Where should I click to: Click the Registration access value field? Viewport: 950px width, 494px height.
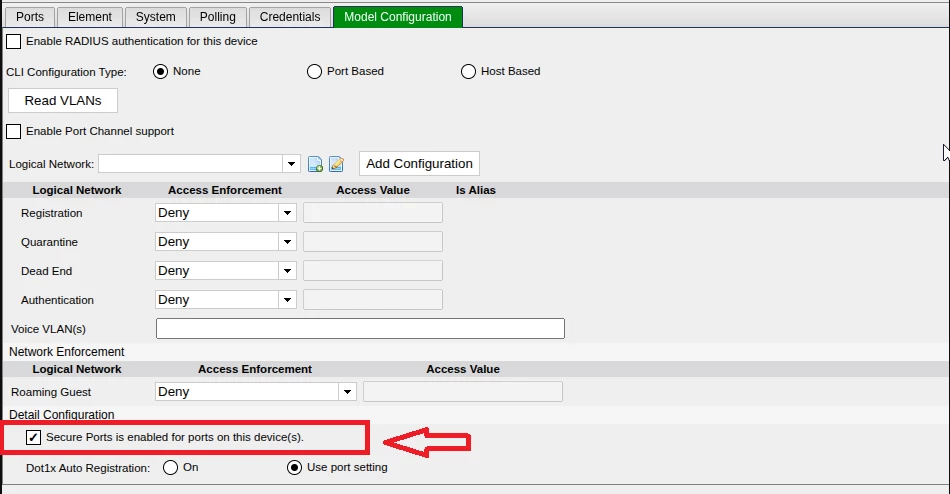pos(373,213)
